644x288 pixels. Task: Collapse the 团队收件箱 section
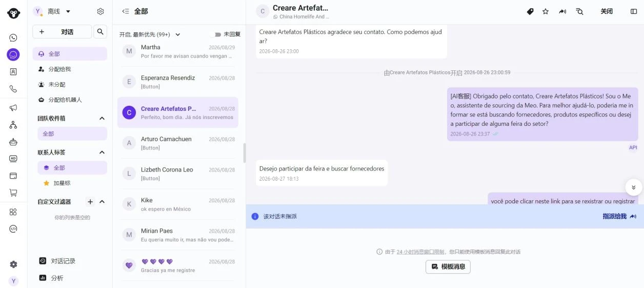tap(102, 119)
